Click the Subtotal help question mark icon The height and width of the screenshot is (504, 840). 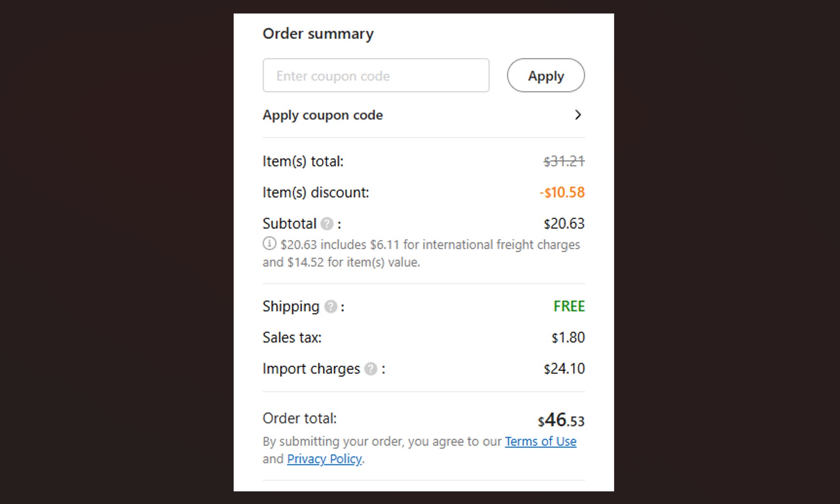pyautogui.click(x=327, y=224)
